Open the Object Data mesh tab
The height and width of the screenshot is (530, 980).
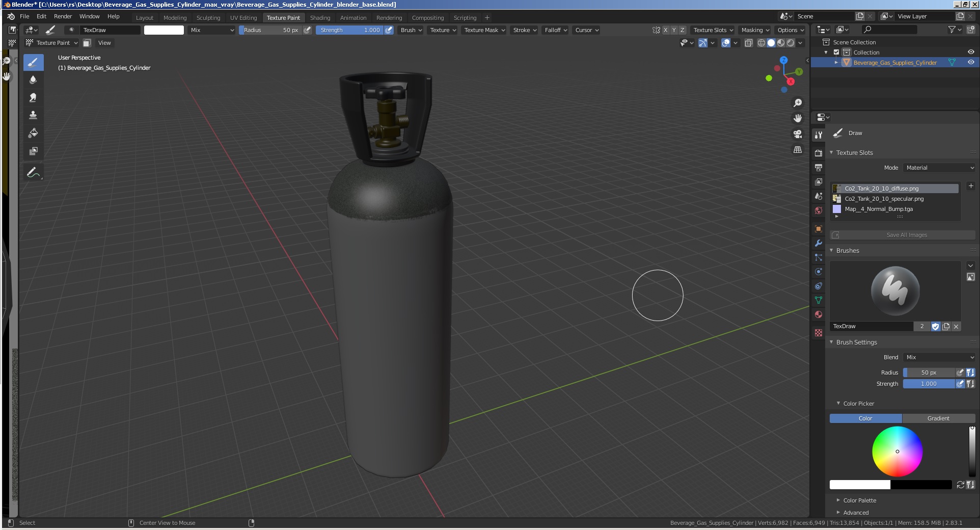819,300
